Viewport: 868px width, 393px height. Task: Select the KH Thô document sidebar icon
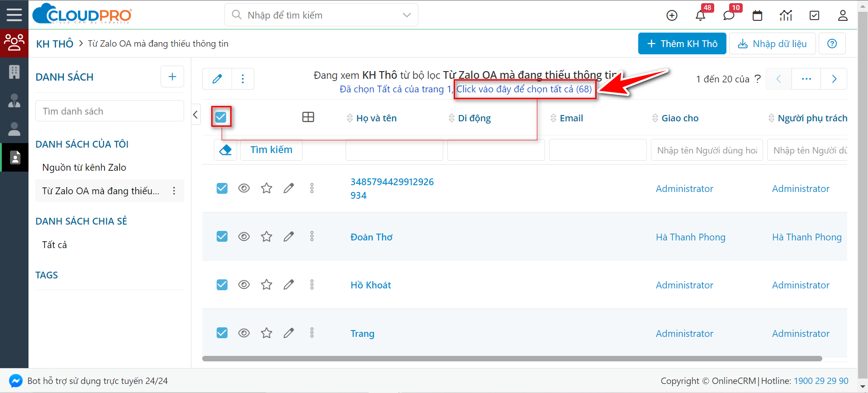click(15, 157)
